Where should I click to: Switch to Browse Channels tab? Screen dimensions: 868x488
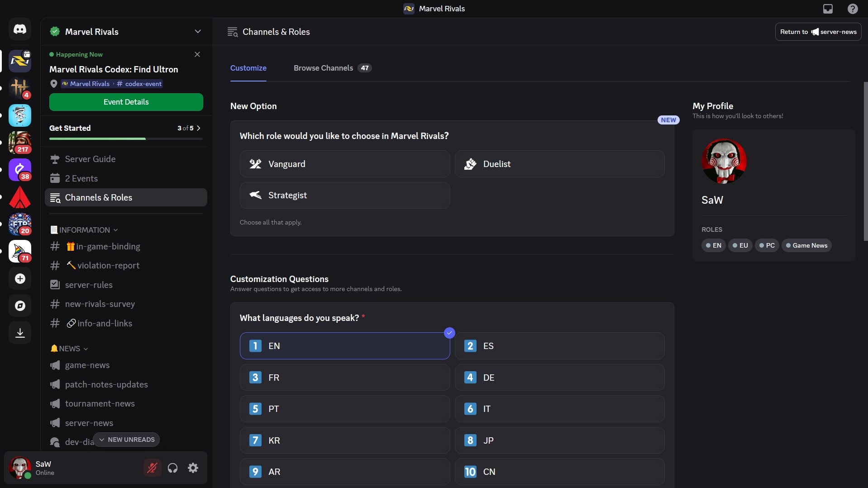click(x=332, y=68)
